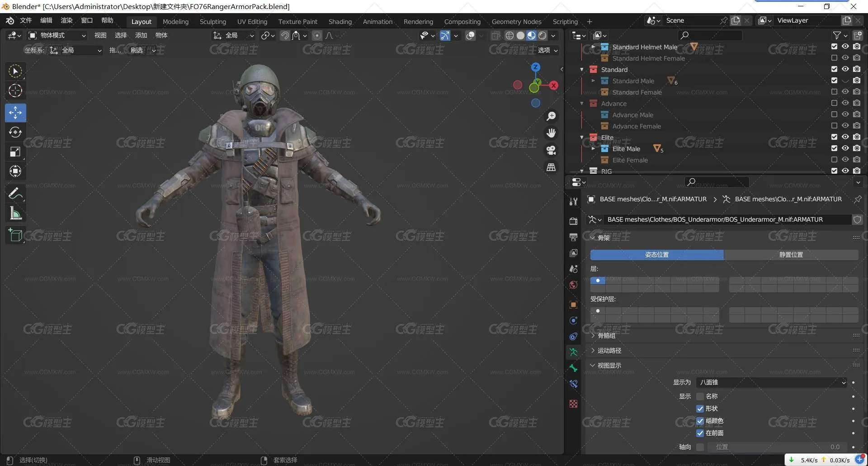Expand the Elite Male collection
868x466 pixels.
coord(593,148)
